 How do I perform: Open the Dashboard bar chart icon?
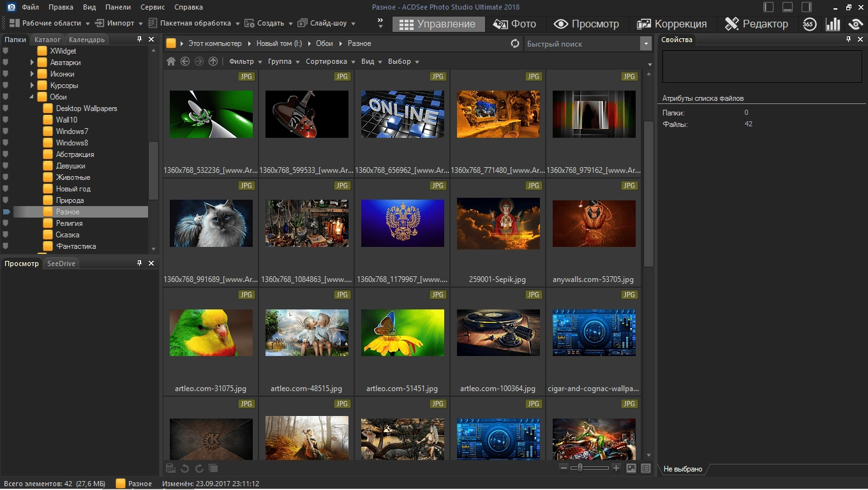(x=833, y=24)
